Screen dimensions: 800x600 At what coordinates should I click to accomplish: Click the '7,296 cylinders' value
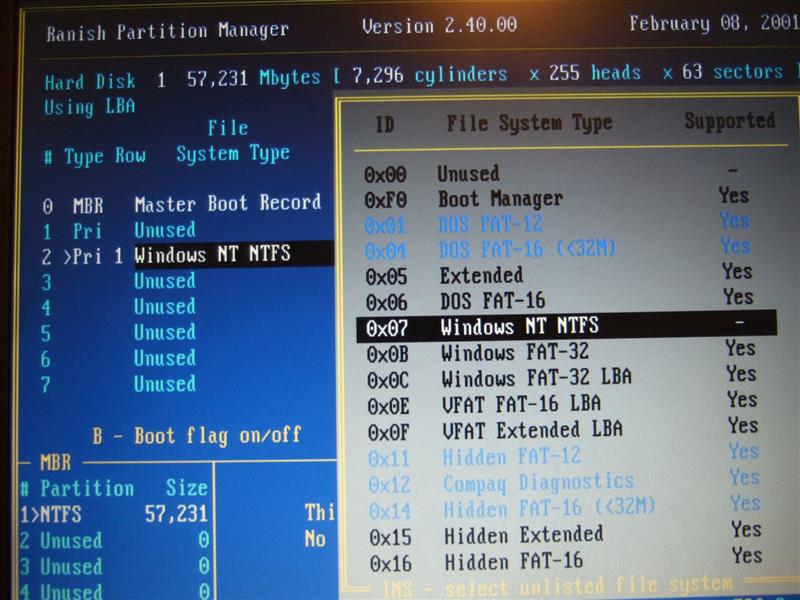pyautogui.click(x=430, y=76)
